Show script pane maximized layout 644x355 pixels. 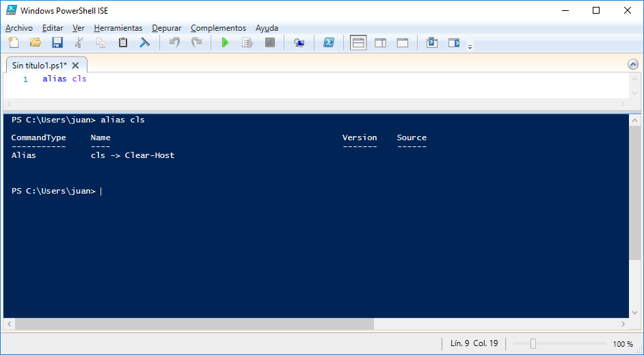click(403, 42)
